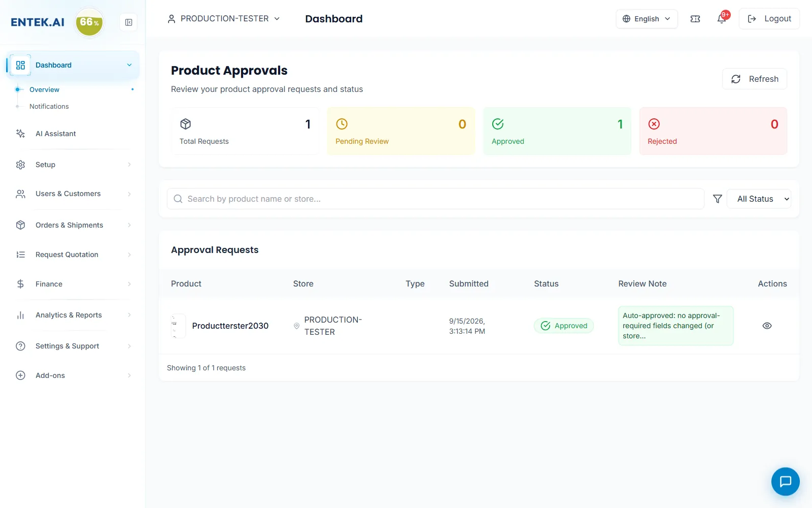View details of Productterster2030 request

(767, 326)
